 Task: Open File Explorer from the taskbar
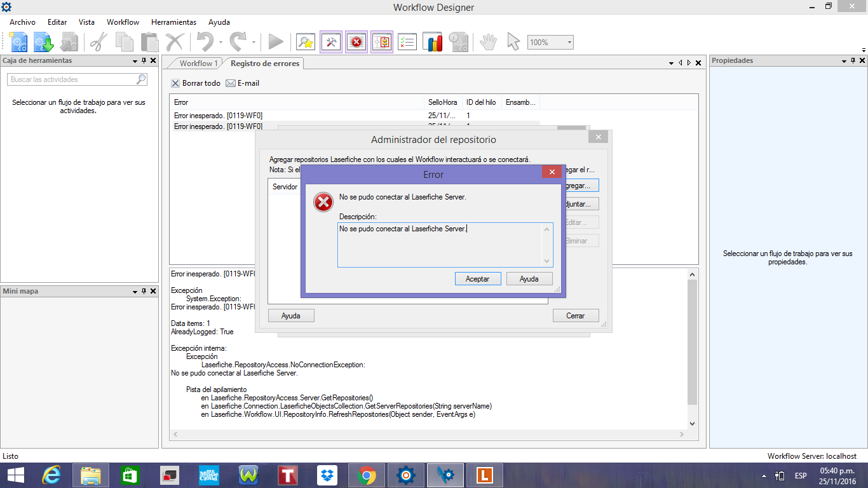[x=91, y=475]
